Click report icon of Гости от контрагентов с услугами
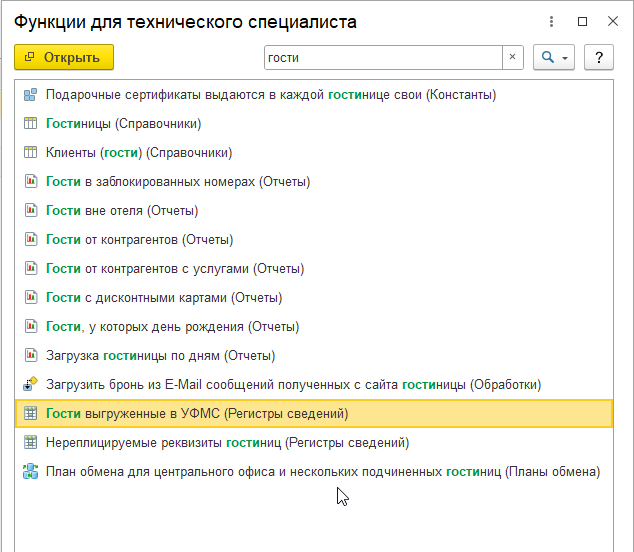Image resolution: width=634 pixels, height=552 pixels. click(x=31, y=268)
